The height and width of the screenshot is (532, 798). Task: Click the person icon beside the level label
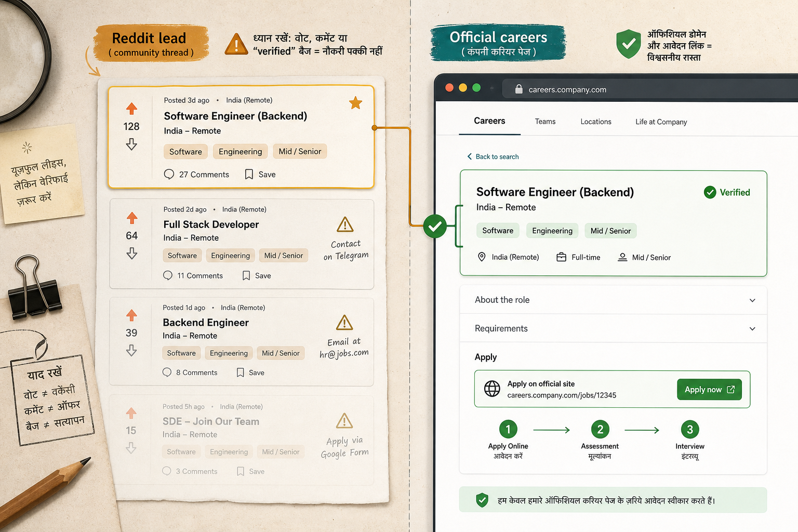pyautogui.click(x=622, y=257)
